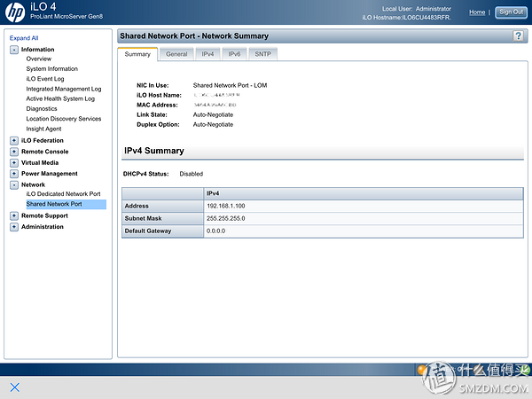
Task: Click the Remote Console label
Action: click(x=45, y=152)
